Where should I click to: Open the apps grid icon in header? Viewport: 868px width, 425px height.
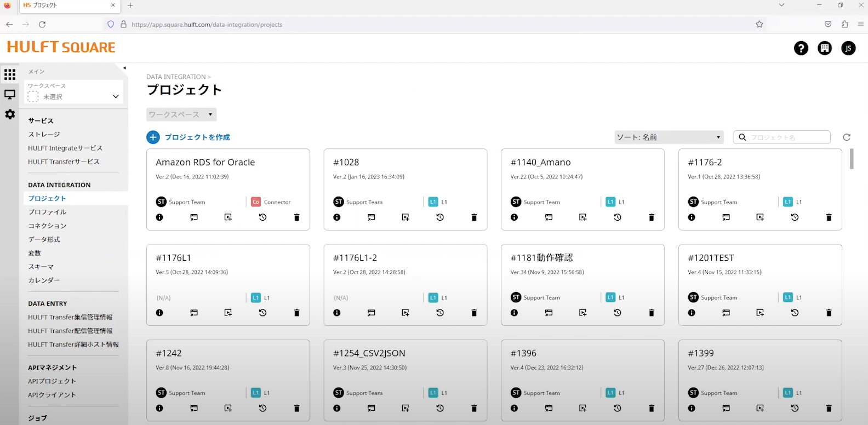tap(824, 48)
